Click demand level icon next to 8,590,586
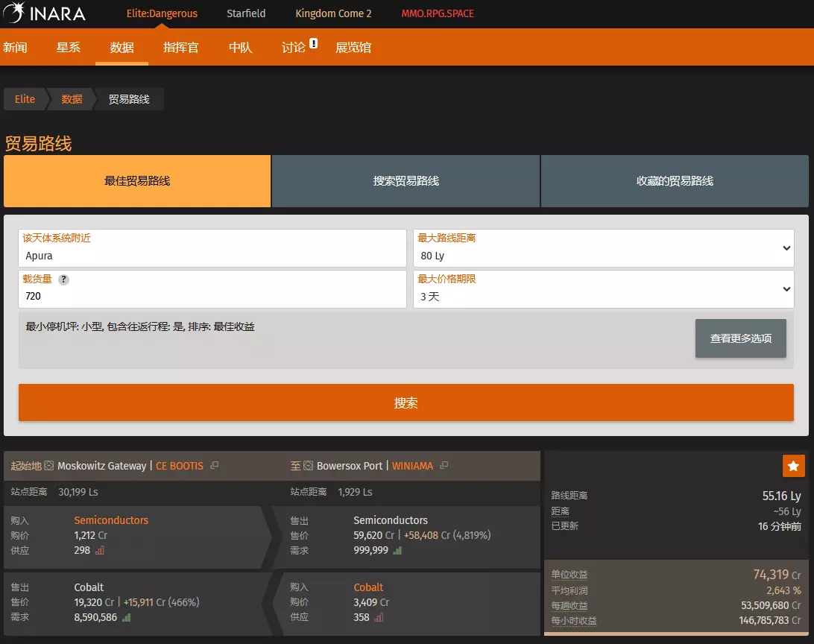Screen dimensions: 814x644 [x=127, y=617]
